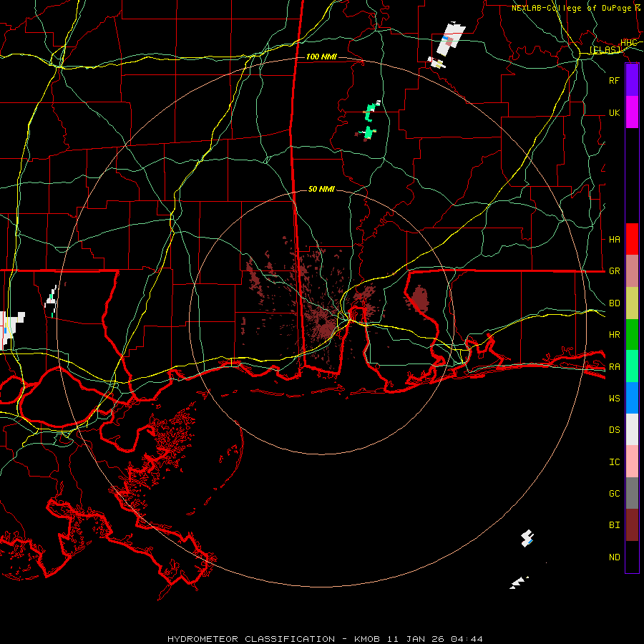Click the HR legend label

[x=614, y=335]
